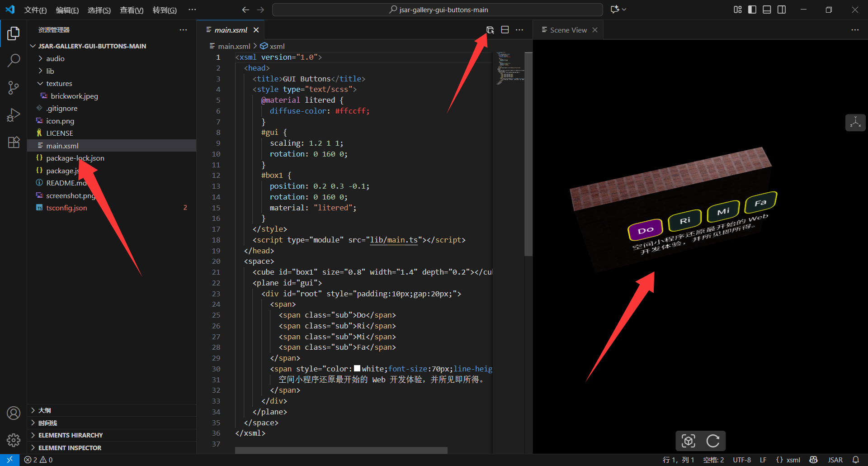Open the remote window indicator in status bar
Viewport: 868px width, 466px height.
pyautogui.click(x=9, y=460)
